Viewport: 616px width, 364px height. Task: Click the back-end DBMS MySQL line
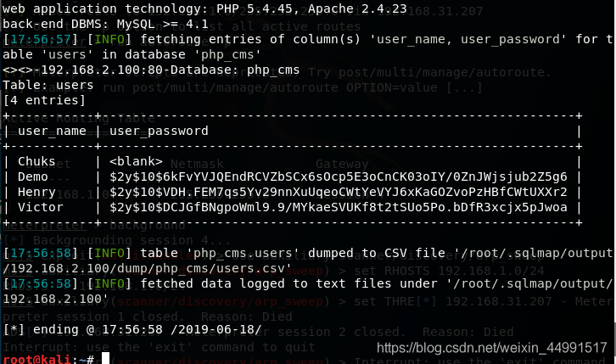click(105, 24)
